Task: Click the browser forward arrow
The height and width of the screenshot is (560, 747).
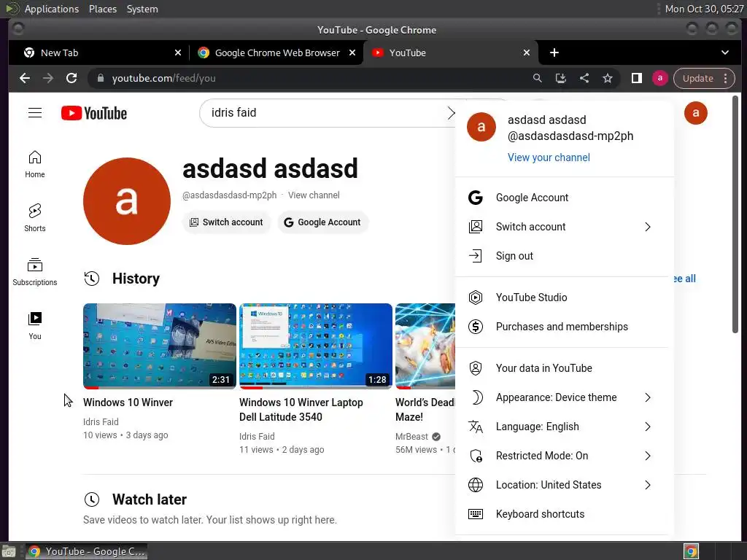Action: coord(48,78)
